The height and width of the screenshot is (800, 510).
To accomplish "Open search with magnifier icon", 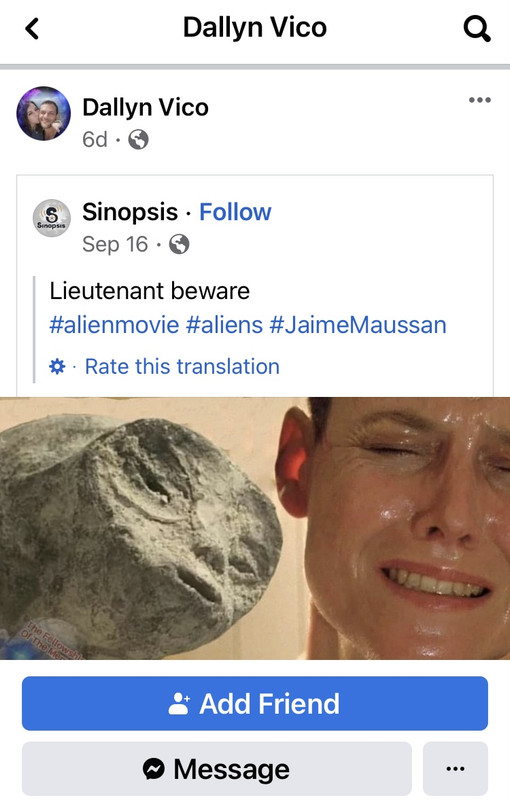I will [477, 29].
